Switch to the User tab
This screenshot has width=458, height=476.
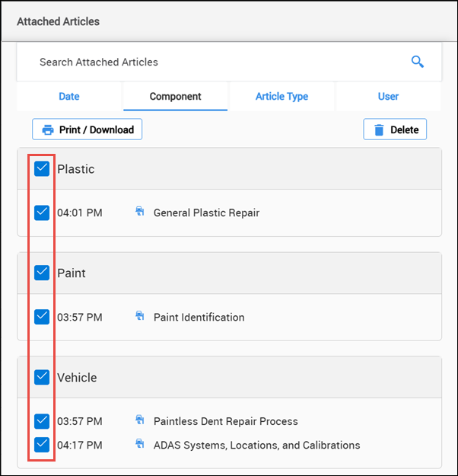388,96
